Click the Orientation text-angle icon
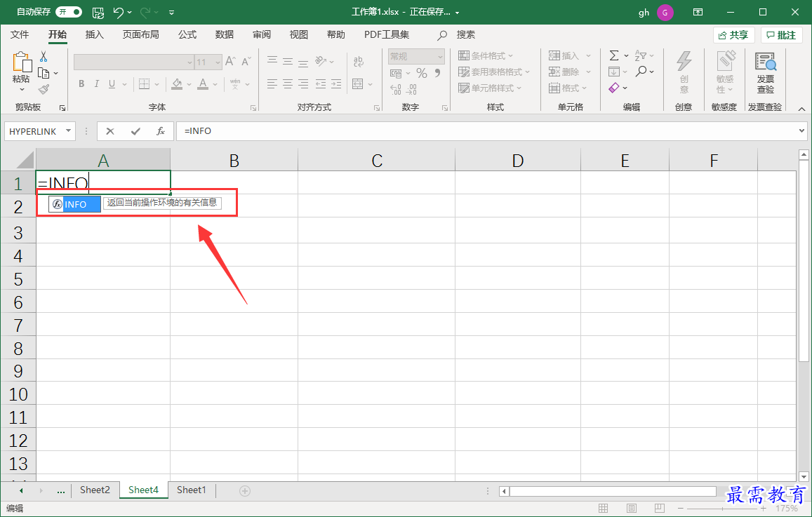The height and width of the screenshot is (517, 812). click(321, 61)
